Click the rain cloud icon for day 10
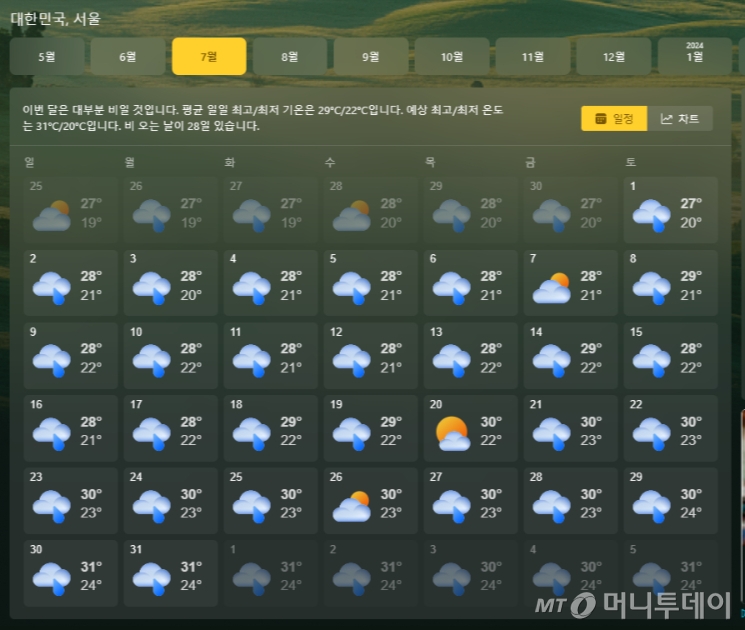 pyautogui.click(x=152, y=360)
